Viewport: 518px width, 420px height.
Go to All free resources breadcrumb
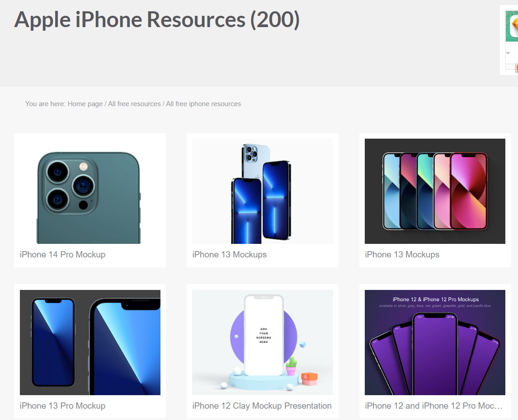point(134,104)
